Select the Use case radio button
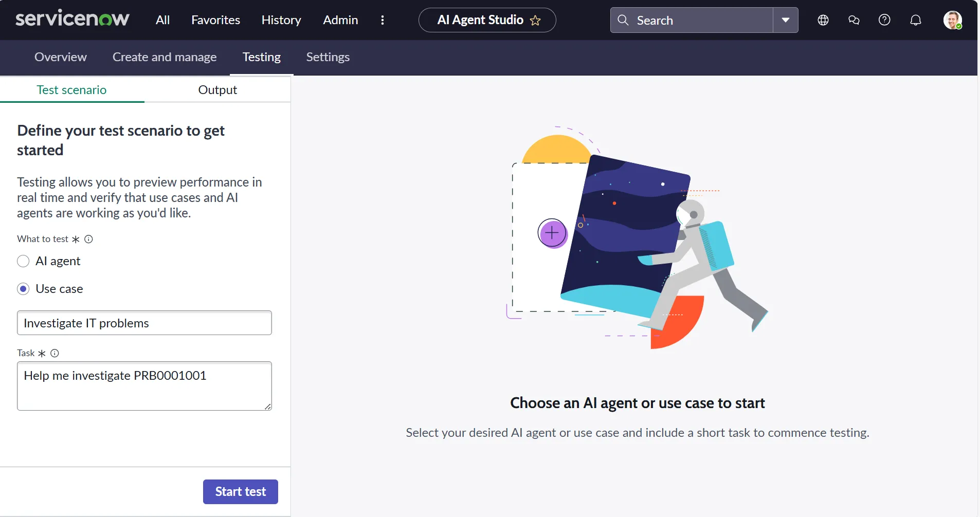The width and height of the screenshot is (980, 517). 23,289
